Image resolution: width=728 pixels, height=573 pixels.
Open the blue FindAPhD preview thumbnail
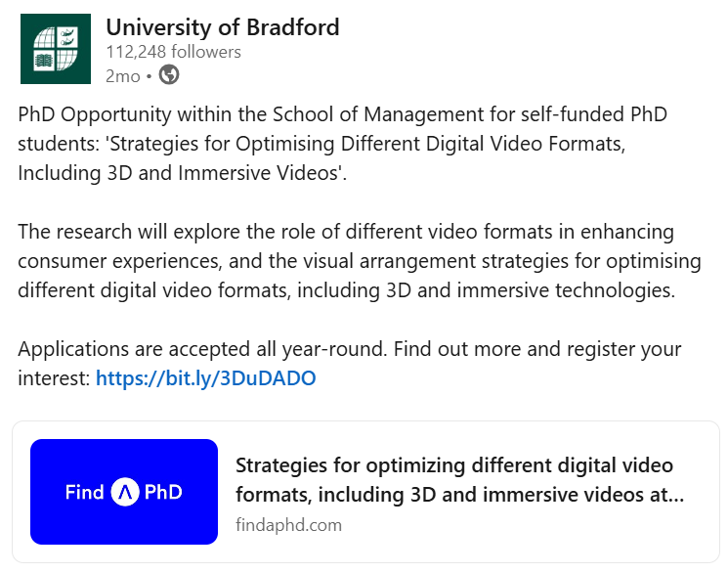point(124,492)
